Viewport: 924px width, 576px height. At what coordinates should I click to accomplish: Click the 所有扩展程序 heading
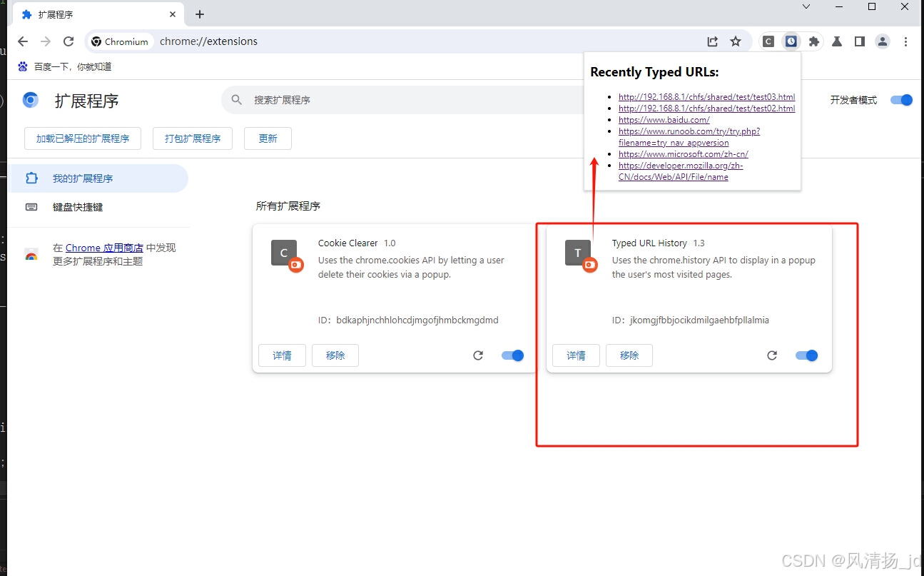click(x=288, y=206)
